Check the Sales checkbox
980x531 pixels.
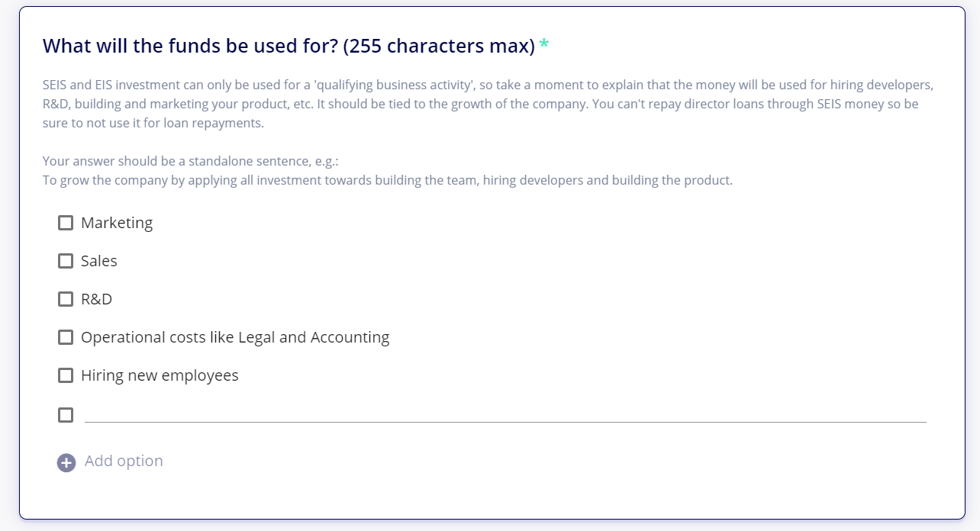pyautogui.click(x=66, y=261)
